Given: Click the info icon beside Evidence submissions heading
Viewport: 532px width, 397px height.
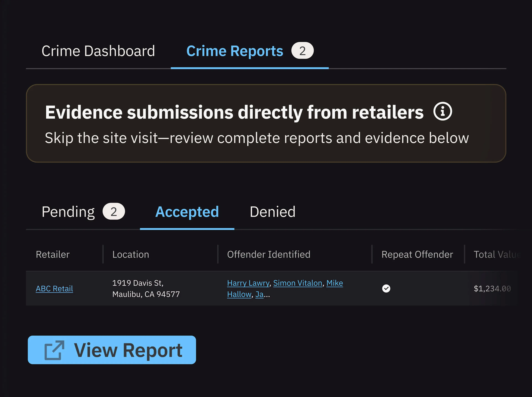Looking at the screenshot, I should tap(443, 111).
